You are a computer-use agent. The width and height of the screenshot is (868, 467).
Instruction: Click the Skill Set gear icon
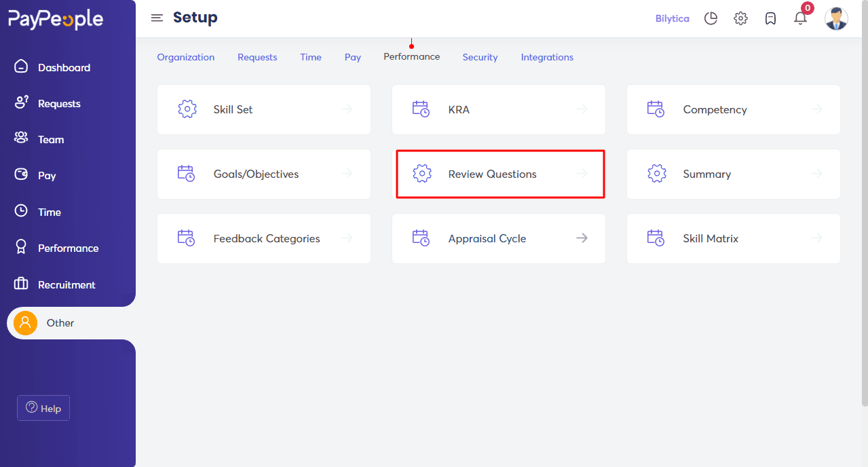pyautogui.click(x=187, y=109)
